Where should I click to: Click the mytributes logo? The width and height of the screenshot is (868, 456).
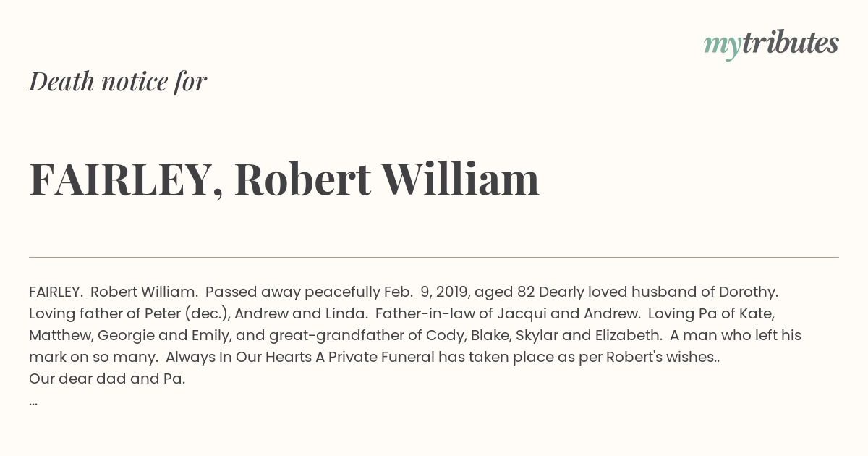tap(771, 44)
